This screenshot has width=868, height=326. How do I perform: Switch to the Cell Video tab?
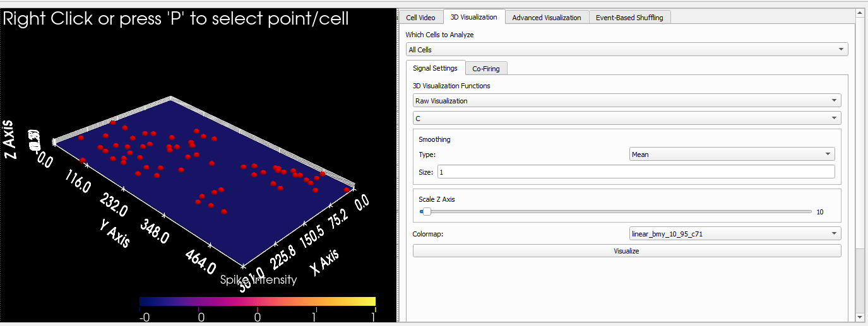pyautogui.click(x=420, y=18)
